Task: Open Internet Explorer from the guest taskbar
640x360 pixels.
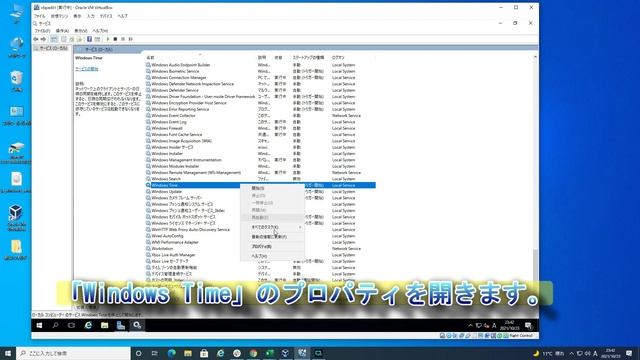Action: click(x=88, y=325)
